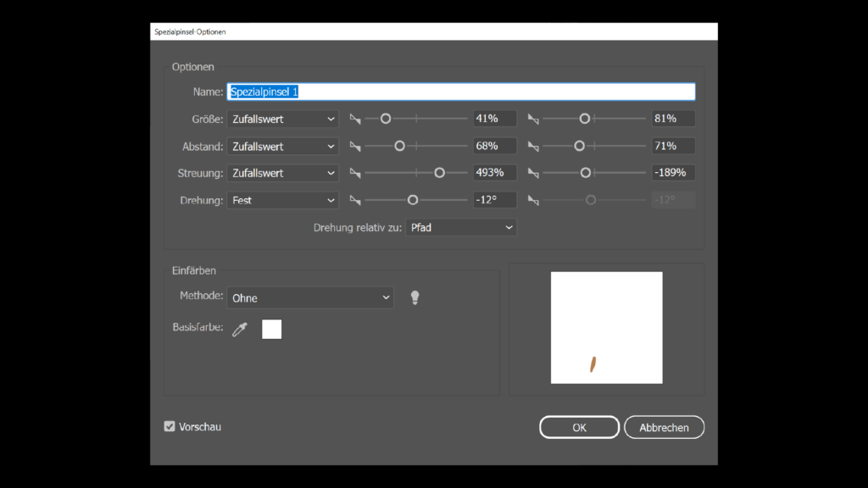The width and height of the screenshot is (868, 488).
Task: Click the Drehung minimum slider at -12°
Action: (x=413, y=200)
